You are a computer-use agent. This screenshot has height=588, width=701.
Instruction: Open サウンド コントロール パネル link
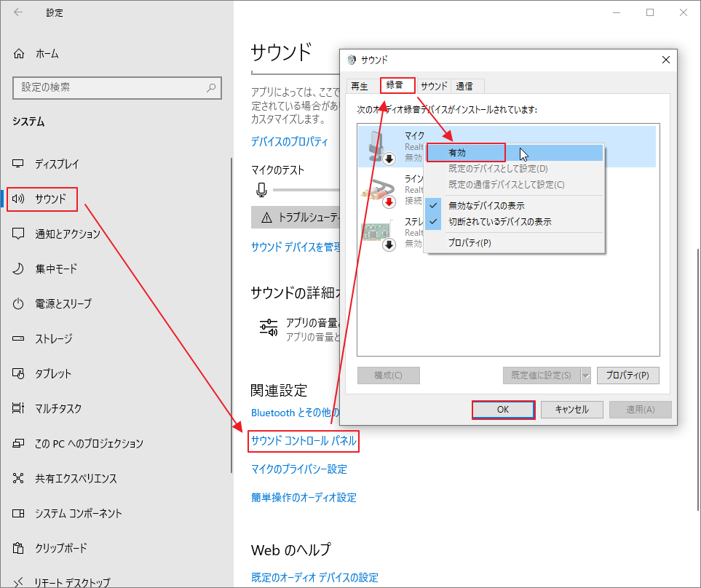[x=304, y=441]
